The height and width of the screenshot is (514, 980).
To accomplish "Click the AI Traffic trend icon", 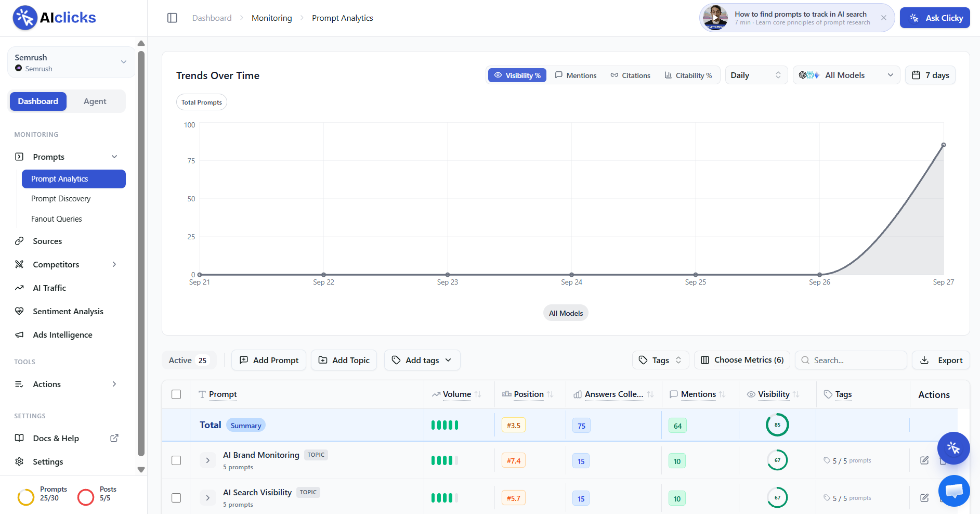I will (x=19, y=288).
